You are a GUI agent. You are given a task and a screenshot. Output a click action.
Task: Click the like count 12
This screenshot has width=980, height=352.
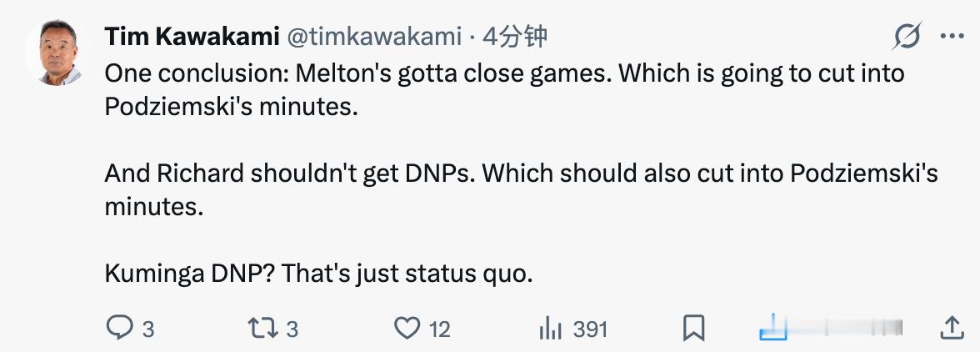(439, 329)
